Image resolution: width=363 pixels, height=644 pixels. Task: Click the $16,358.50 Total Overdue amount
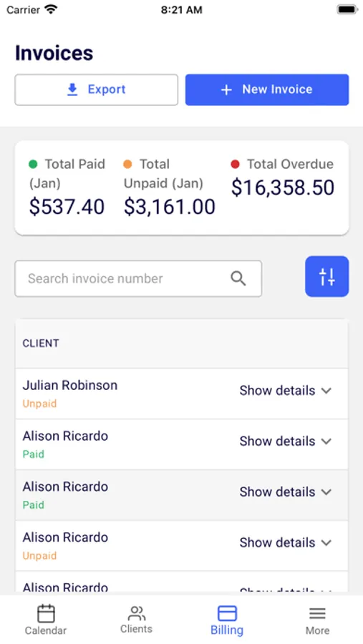pos(283,187)
